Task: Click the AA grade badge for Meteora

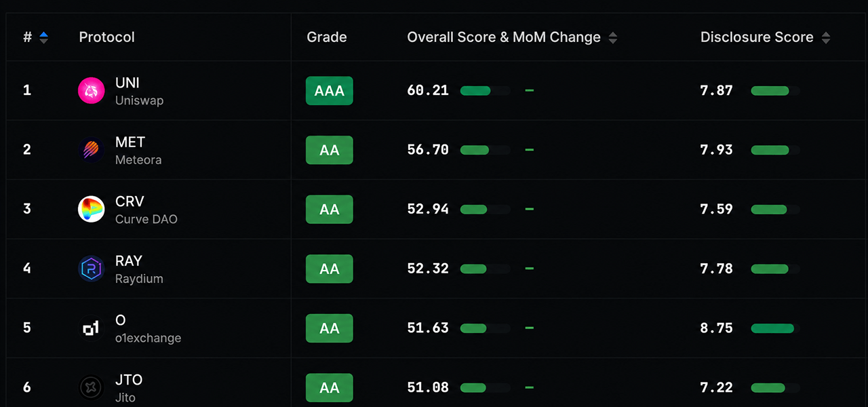Action: tap(330, 150)
